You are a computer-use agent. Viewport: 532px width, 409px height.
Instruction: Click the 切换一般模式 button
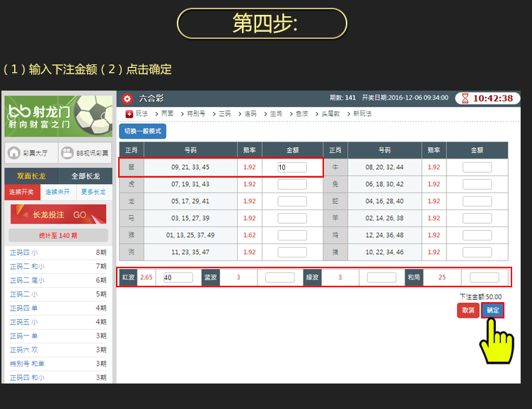point(142,131)
